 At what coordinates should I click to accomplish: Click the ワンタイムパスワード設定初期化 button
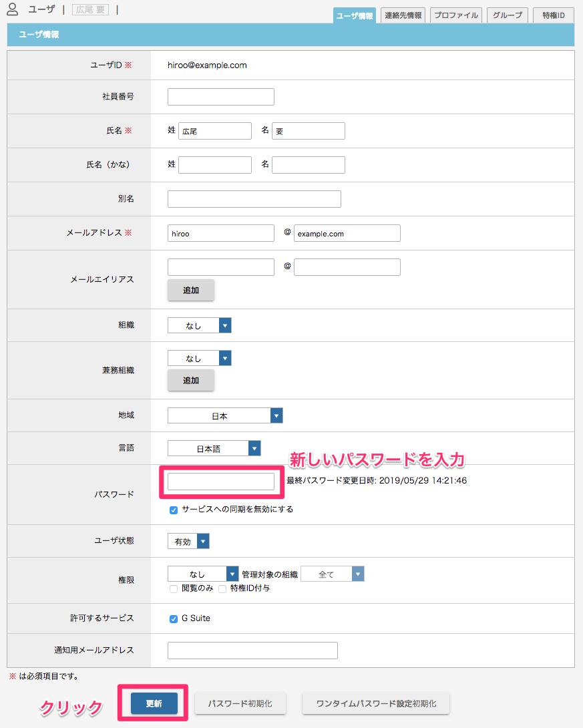(x=376, y=703)
